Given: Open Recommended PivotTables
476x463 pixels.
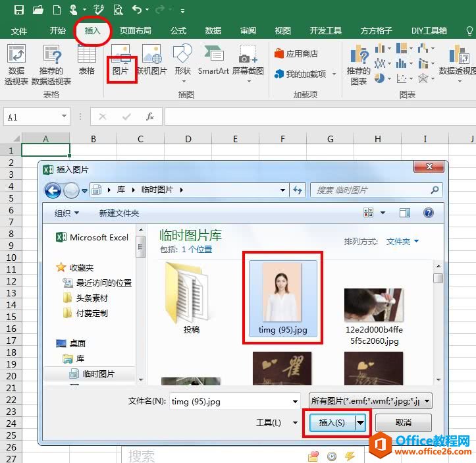Looking at the screenshot, I should [x=51, y=65].
